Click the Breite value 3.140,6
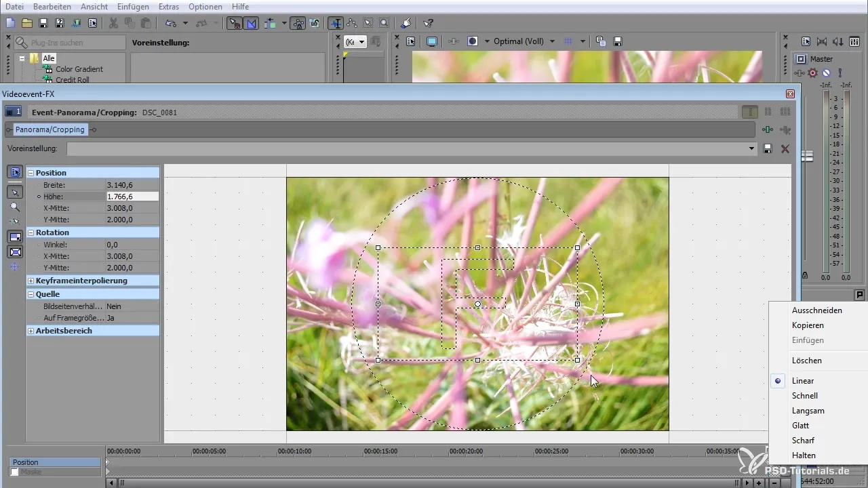Viewport: 868px width, 488px height. (x=132, y=185)
